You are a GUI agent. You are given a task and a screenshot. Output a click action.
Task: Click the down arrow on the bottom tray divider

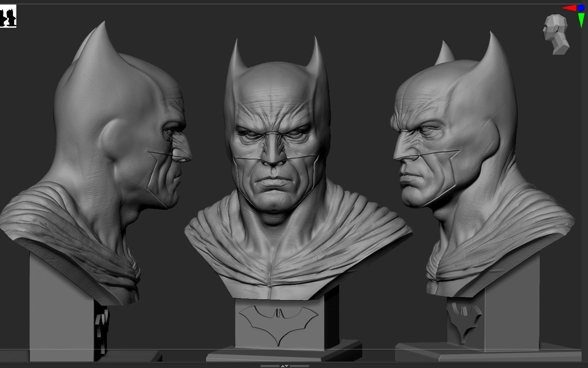(x=286, y=366)
